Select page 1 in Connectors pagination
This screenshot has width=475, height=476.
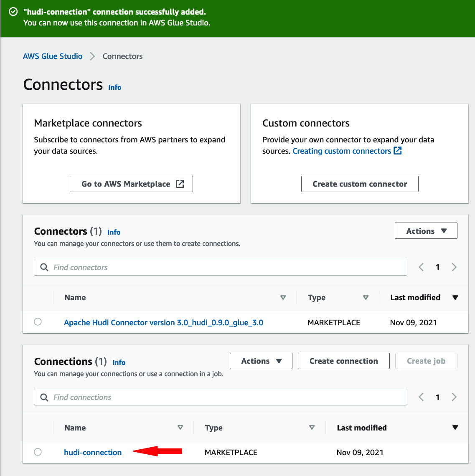pyautogui.click(x=438, y=267)
